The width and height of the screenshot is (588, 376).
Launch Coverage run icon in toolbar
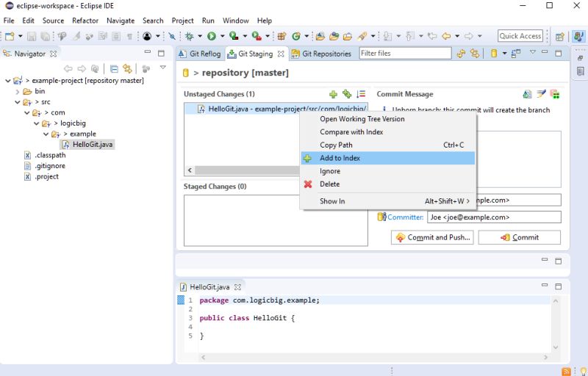pos(234,36)
